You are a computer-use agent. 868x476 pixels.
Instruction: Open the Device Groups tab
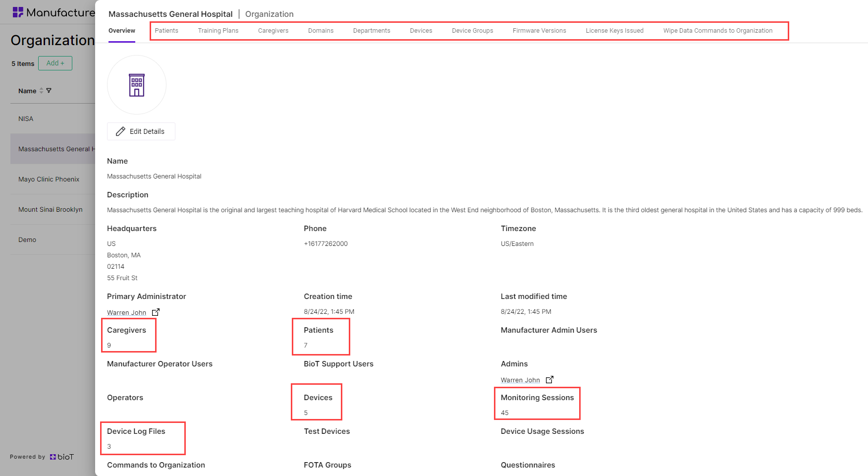[473, 31]
